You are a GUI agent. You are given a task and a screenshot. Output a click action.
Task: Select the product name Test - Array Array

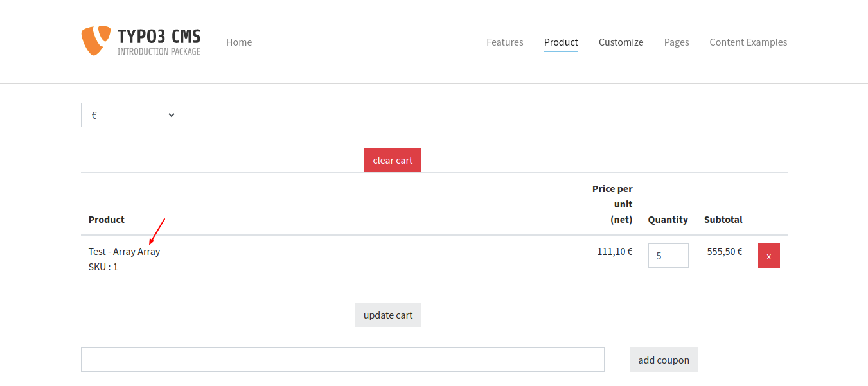[x=124, y=252]
